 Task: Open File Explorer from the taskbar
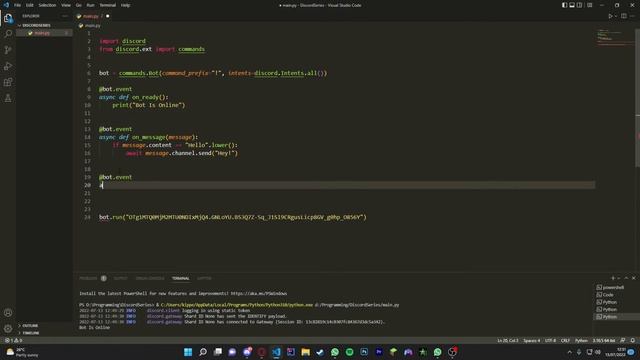click(305, 352)
